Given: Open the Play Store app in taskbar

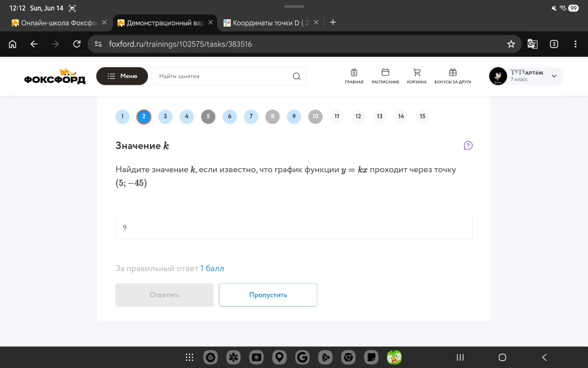Looking at the screenshot, I should pos(325,357).
